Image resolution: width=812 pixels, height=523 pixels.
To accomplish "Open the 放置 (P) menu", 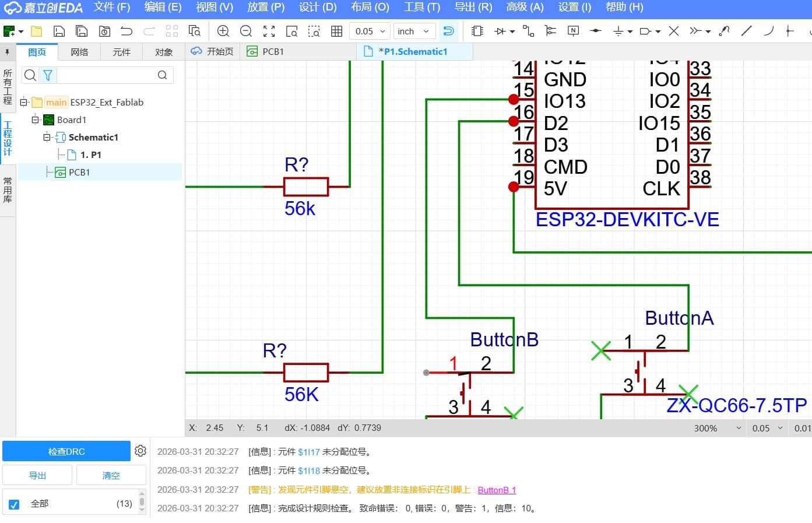I will [266, 7].
